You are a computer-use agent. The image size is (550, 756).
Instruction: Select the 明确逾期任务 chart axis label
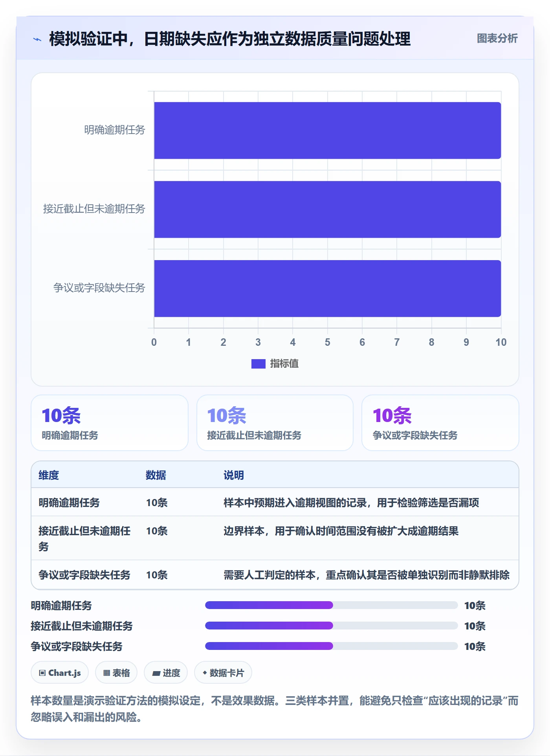115,130
